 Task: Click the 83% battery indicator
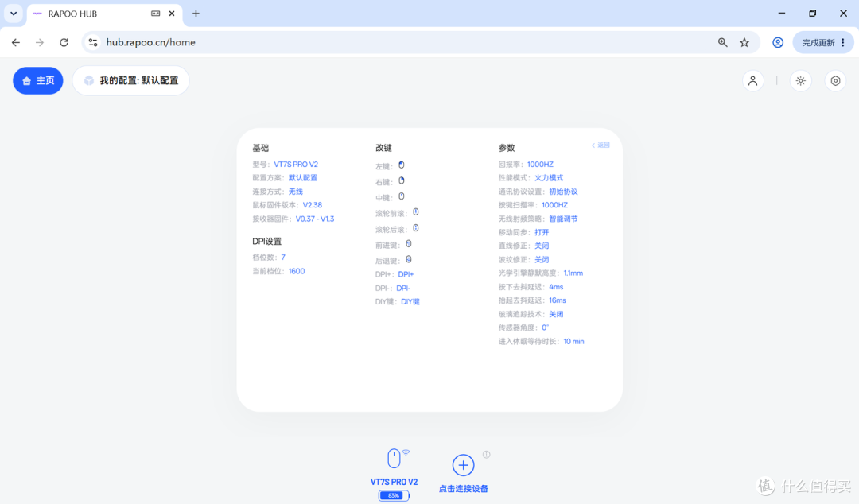click(394, 495)
